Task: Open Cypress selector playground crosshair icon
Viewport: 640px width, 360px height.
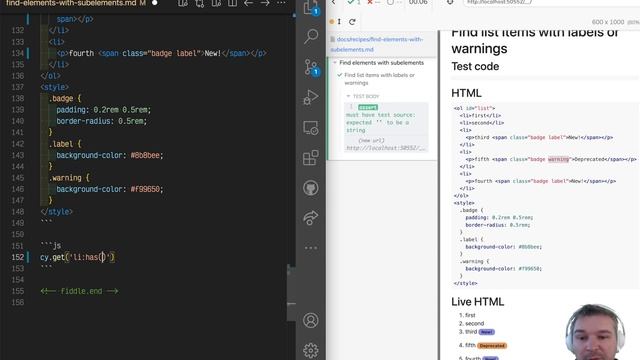Action: pos(450,2)
